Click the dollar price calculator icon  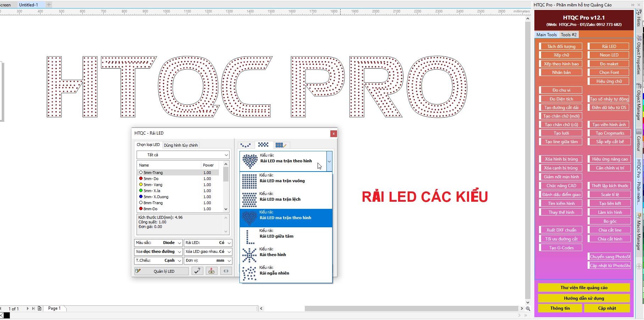(x=211, y=271)
